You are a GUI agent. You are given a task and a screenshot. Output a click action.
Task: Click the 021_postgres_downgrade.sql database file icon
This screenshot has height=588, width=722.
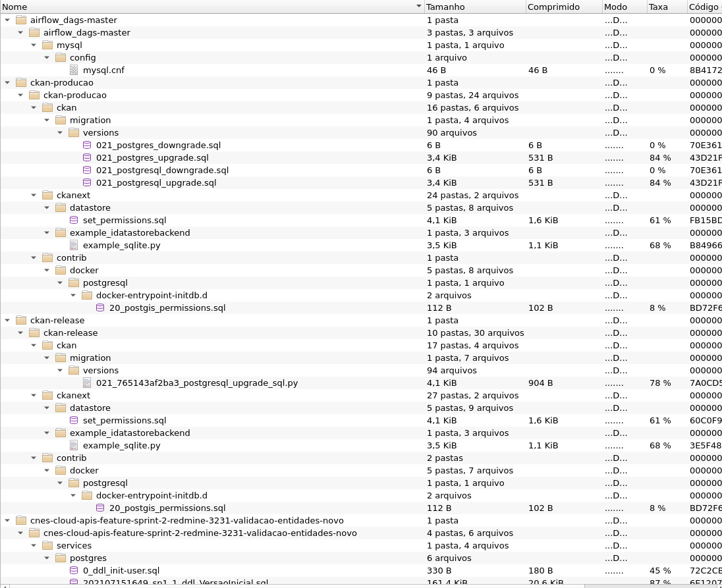click(86, 145)
